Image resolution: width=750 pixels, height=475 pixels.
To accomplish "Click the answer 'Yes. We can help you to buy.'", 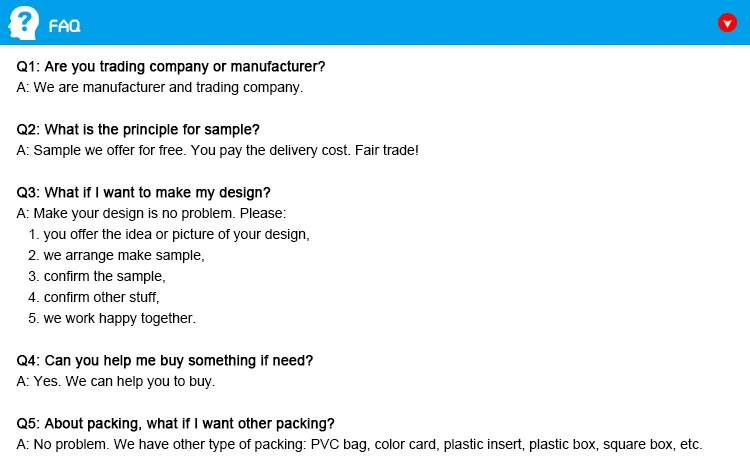I will [116, 381].
